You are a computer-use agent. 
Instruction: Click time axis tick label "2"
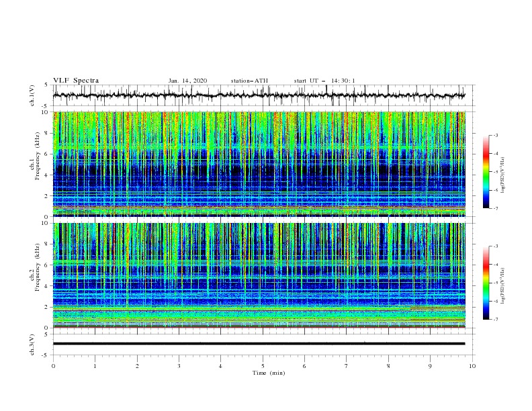[137, 366]
